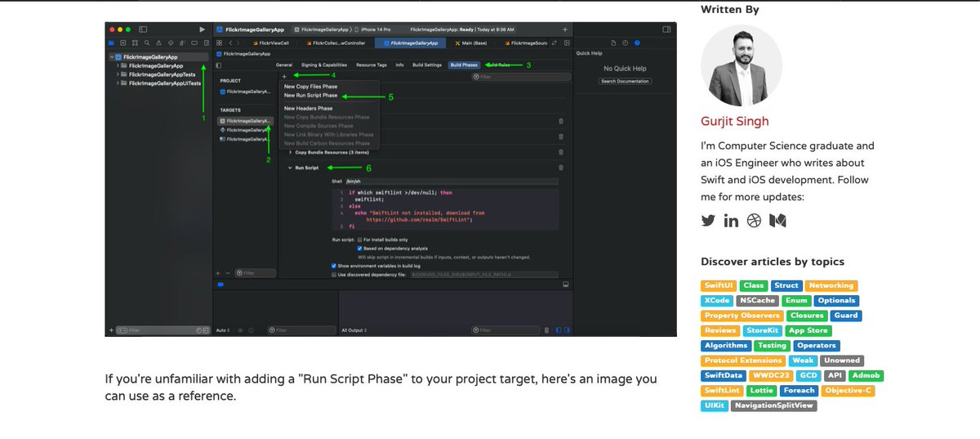Open the Property Observers topic tag
Image resolution: width=980 pixels, height=439 pixels.
[x=743, y=316]
